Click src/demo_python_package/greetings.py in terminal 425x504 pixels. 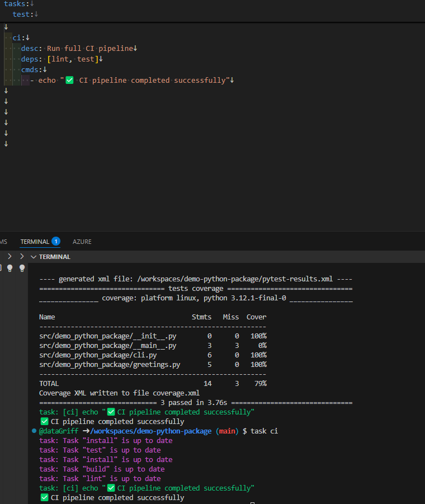click(x=110, y=365)
